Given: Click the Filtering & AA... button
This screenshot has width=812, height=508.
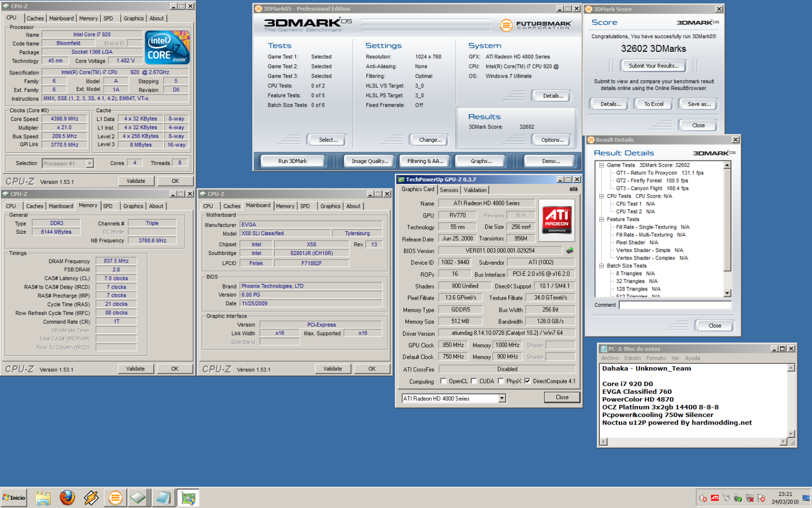Looking at the screenshot, I should click(x=425, y=161).
